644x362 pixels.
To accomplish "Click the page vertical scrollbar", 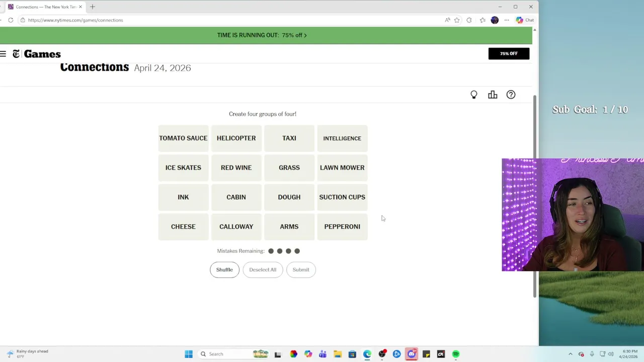I will pyautogui.click(x=535, y=196).
